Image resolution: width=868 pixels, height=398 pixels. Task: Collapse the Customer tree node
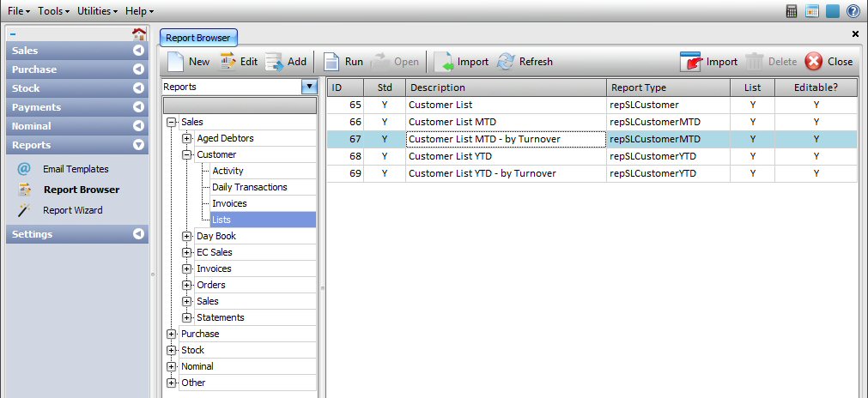pos(187,154)
